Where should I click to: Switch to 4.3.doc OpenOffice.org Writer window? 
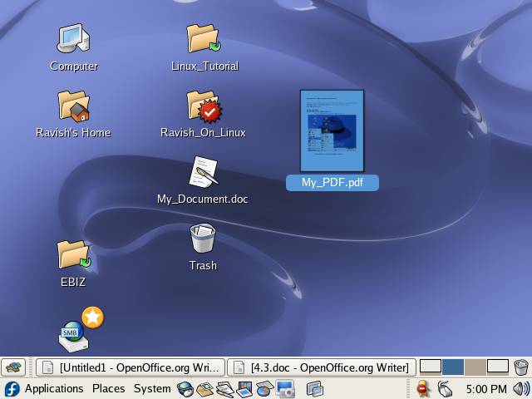321,367
